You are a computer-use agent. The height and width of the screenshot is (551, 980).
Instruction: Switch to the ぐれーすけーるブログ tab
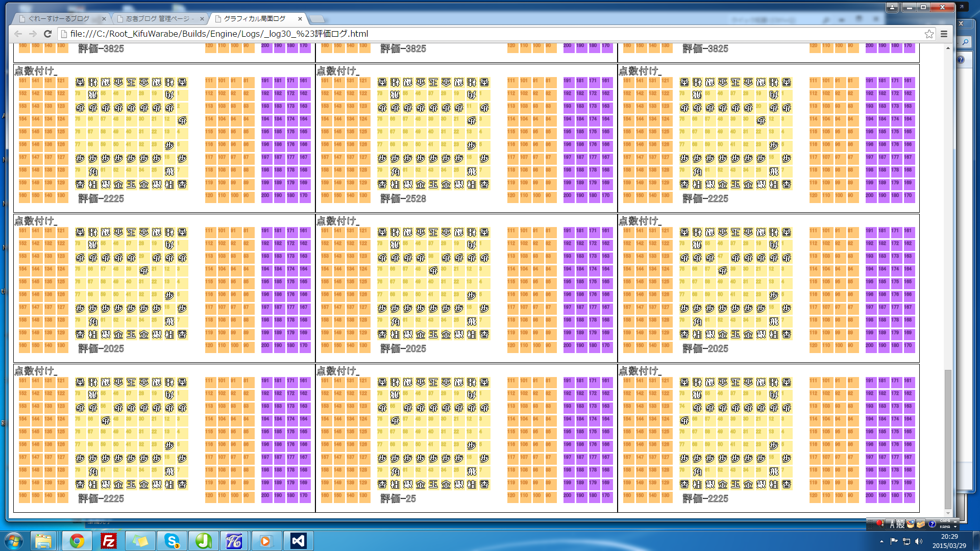coord(59,18)
